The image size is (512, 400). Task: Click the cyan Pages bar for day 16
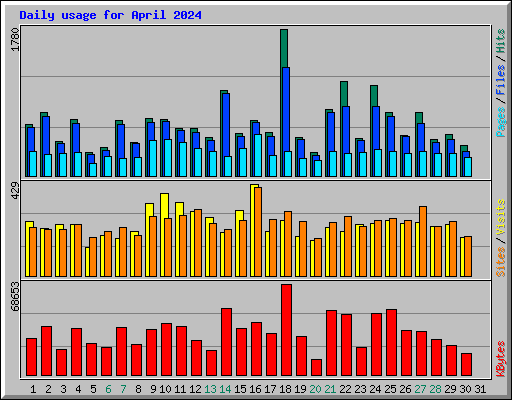pos(258,155)
